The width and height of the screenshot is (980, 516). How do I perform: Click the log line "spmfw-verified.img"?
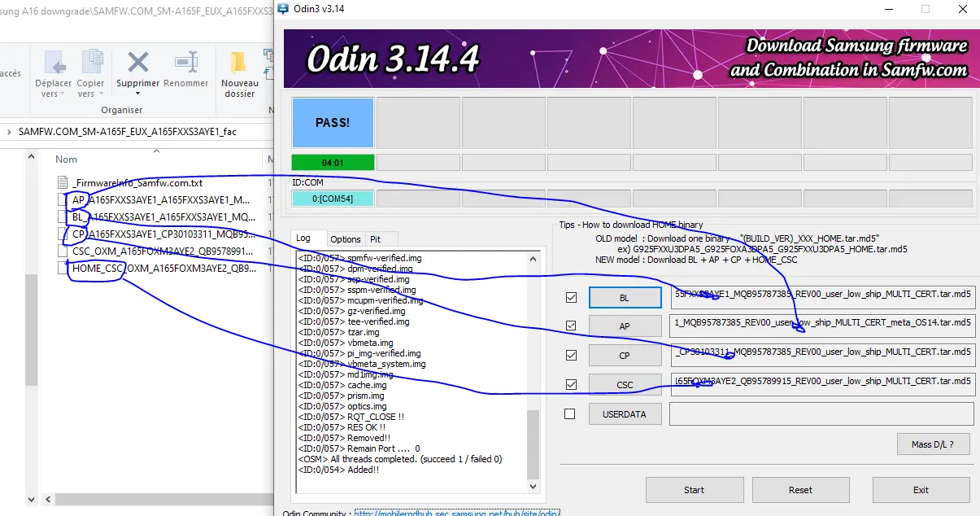pyautogui.click(x=359, y=258)
